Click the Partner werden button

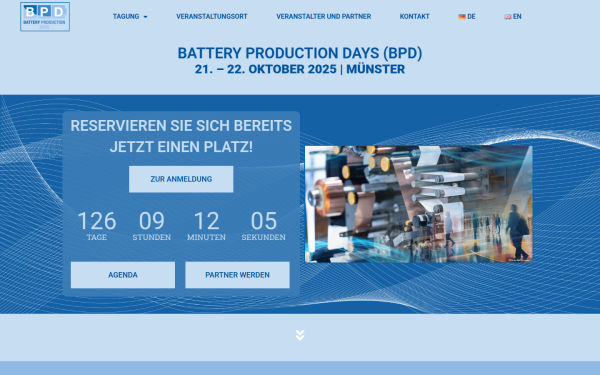(237, 275)
